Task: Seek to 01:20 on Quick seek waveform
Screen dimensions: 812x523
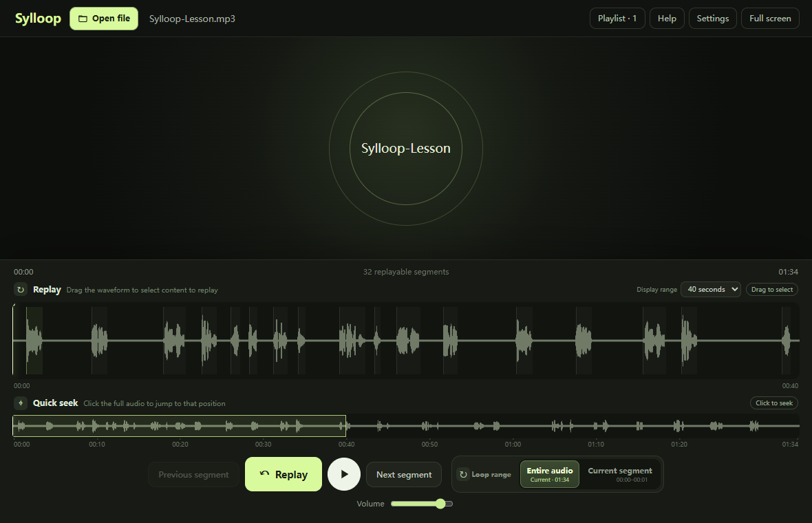Action: pos(679,426)
